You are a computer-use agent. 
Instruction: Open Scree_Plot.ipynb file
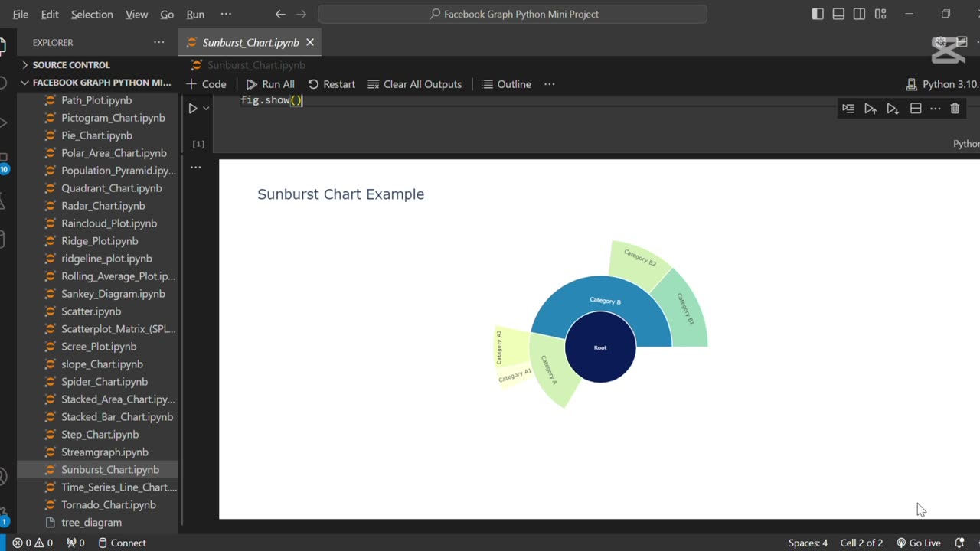tap(99, 347)
